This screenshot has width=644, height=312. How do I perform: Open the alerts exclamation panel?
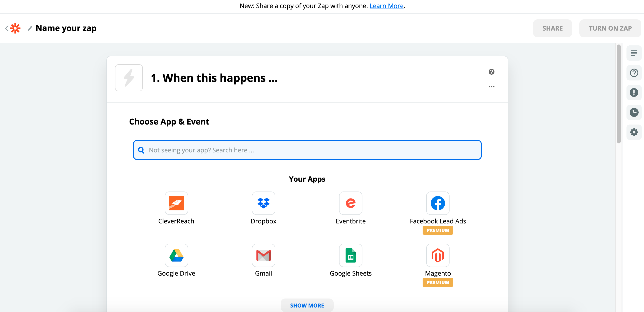pyautogui.click(x=634, y=93)
